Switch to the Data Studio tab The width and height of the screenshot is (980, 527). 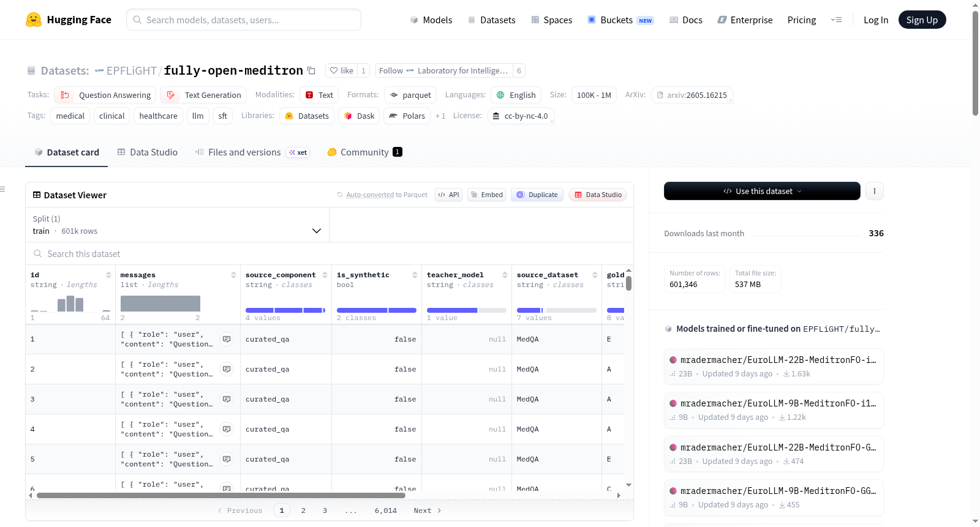[148, 152]
